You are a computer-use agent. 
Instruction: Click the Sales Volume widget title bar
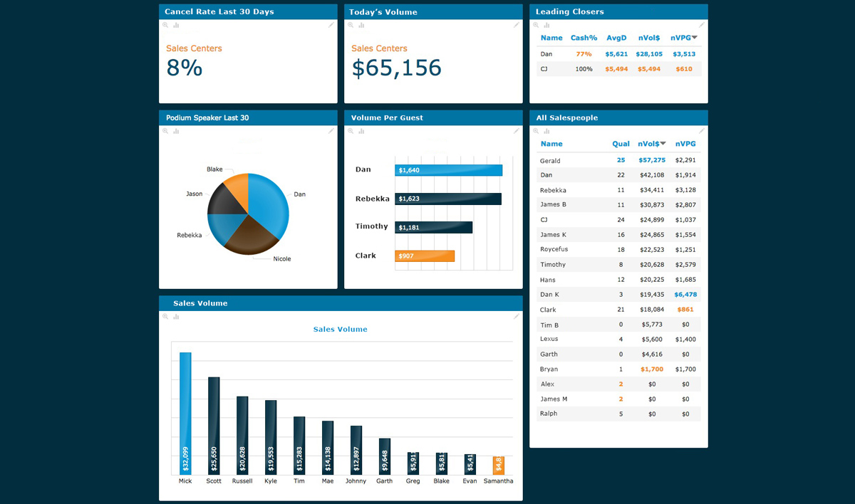341,303
